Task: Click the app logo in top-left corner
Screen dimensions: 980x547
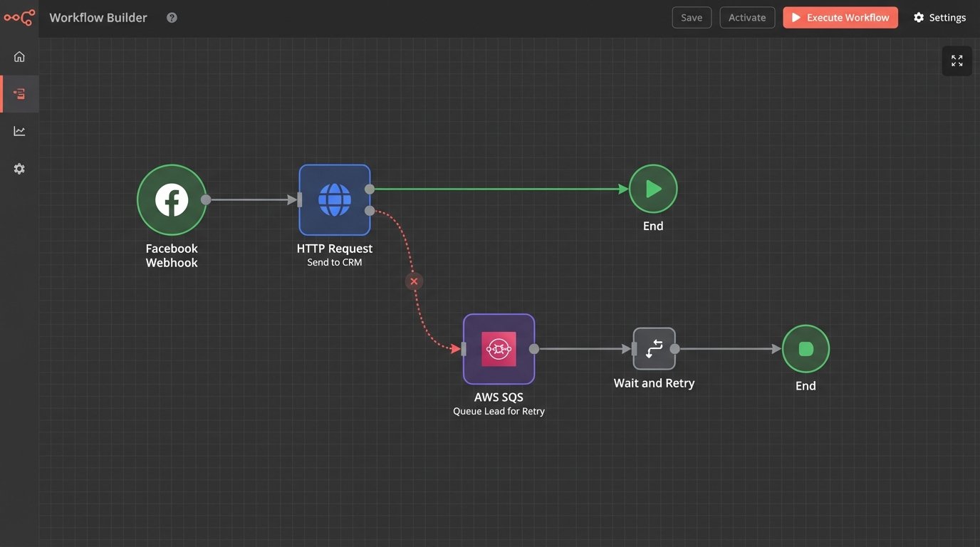Action: (19, 18)
